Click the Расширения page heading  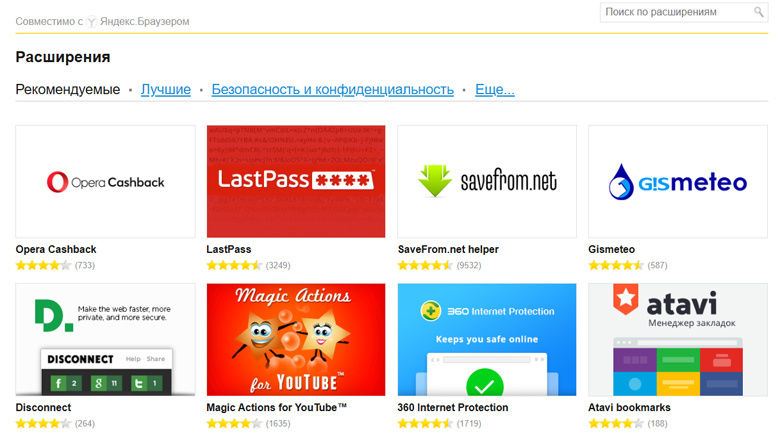pos(63,57)
